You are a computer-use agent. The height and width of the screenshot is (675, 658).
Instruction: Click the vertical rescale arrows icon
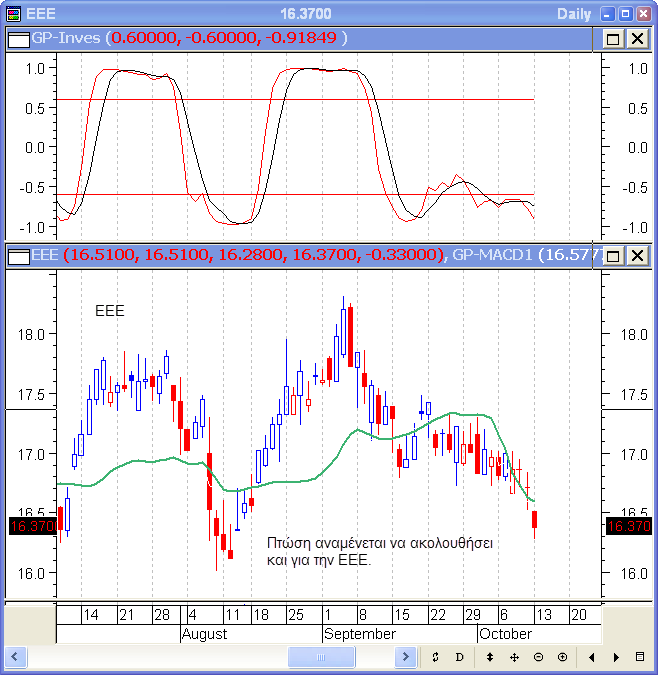tap(490, 657)
